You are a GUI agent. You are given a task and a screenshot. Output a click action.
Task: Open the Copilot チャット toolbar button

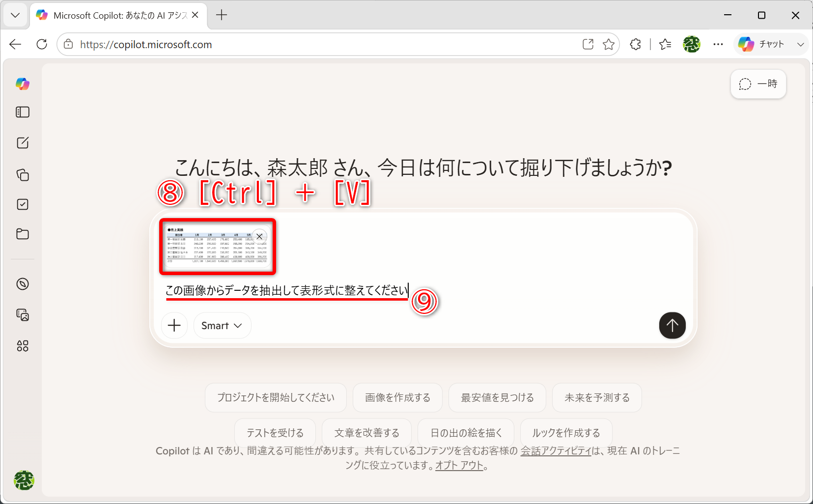pos(761,44)
